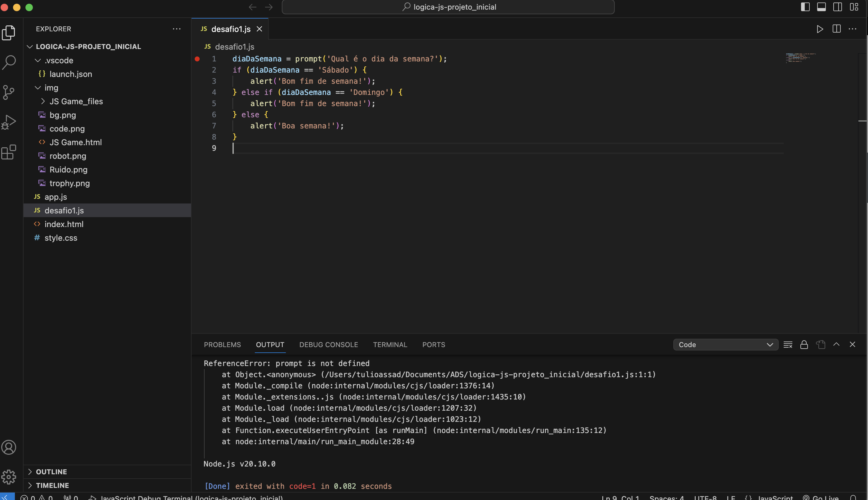Viewport: 868px width, 500px height.
Task: Select the OUTPUT tab
Action: [270, 344]
